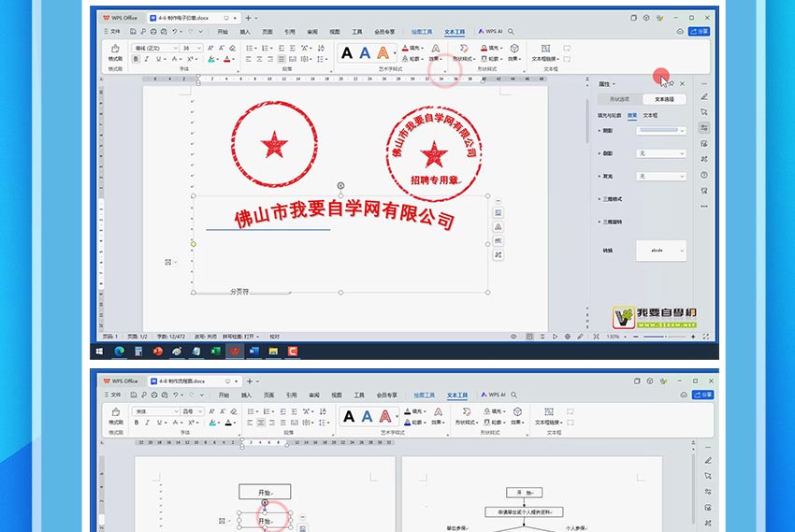Click the blue 分享 (Share) button in the upper window
The height and width of the screenshot is (532, 795).
pyautogui.click(x=700, y=32)
